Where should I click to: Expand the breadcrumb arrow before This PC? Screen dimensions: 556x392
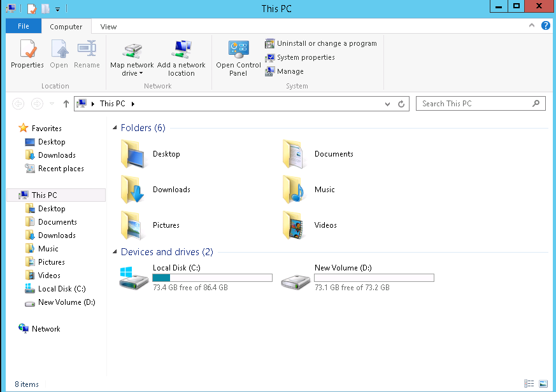click(x=93, y=104)
